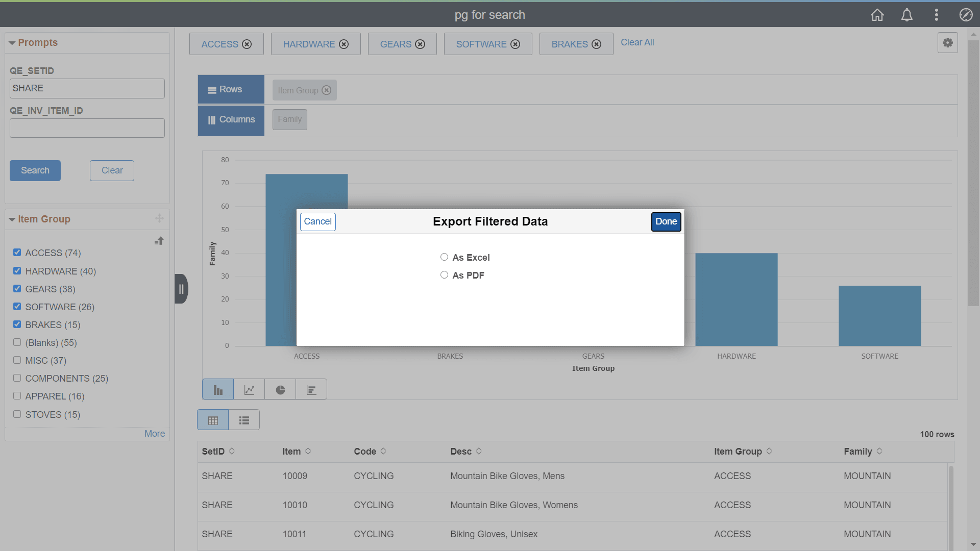The width and height of the screenshot is (980, 551).
Task: Switch chart to pie chart view
Action: pos(280,389)
